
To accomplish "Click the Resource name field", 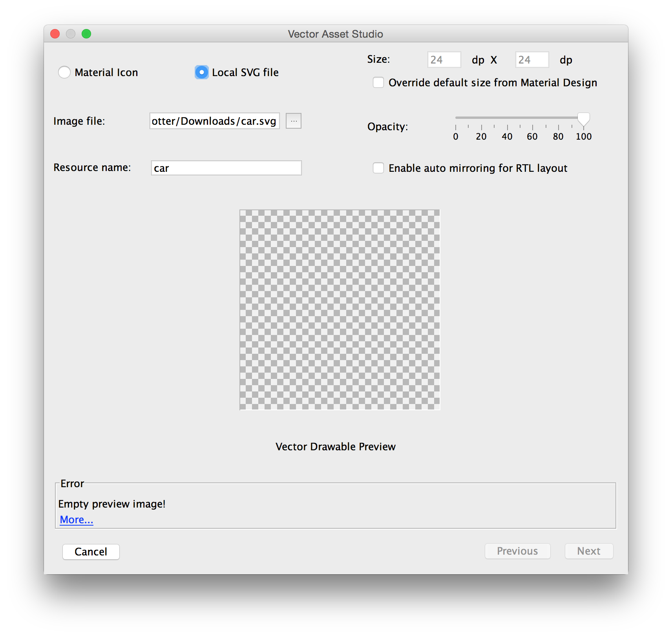I will point(226,168).
